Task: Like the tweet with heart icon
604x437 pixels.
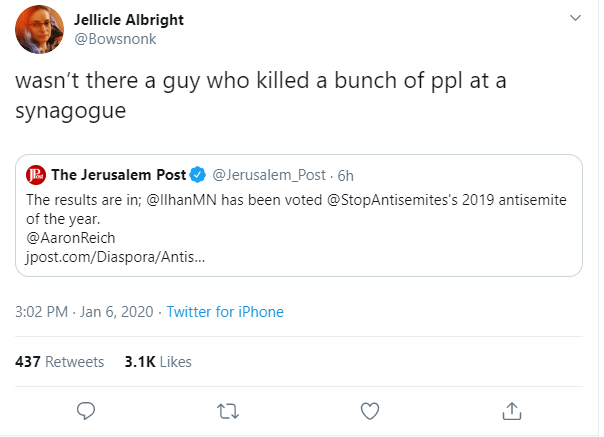Action: click(x=370, y=410)
